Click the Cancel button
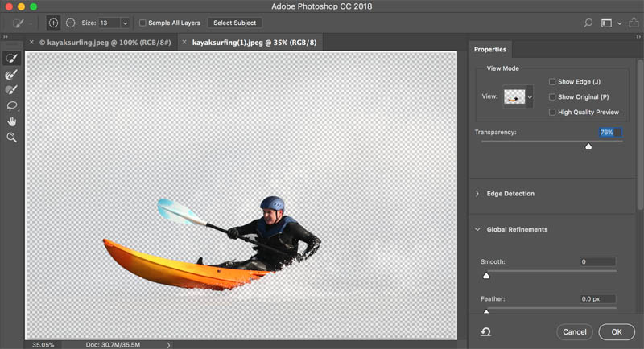This screenshot has height=349, width=644. 575,332
